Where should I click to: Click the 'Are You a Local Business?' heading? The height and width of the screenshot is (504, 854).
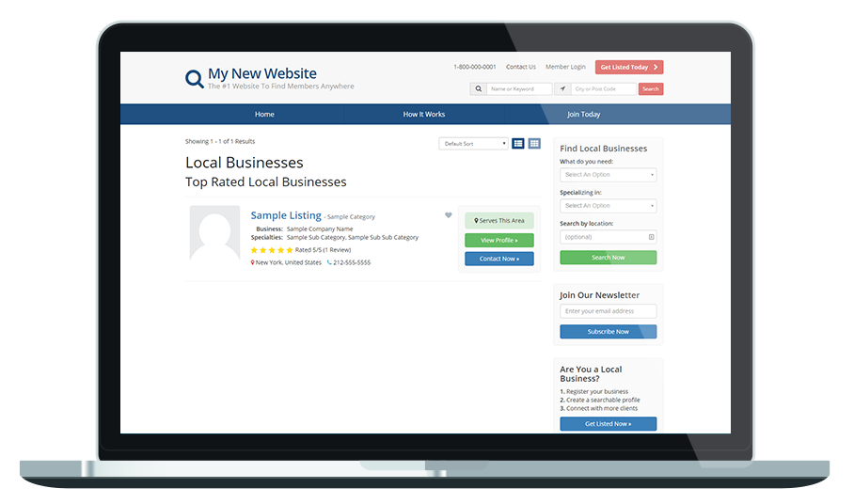point(591,374)
